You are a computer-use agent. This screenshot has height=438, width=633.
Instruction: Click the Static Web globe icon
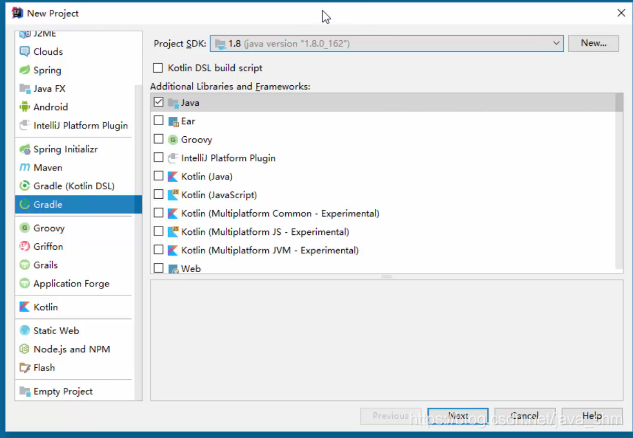(25, 331)
